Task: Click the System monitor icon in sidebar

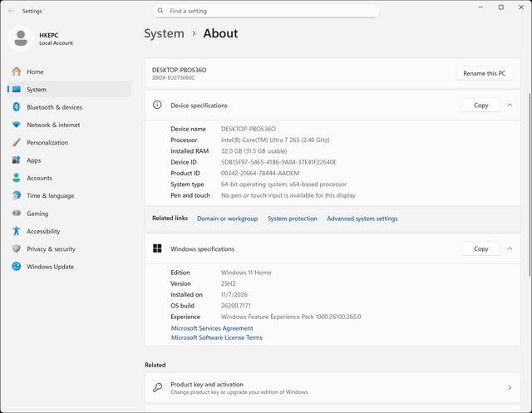Action: (x=17, y=89)
